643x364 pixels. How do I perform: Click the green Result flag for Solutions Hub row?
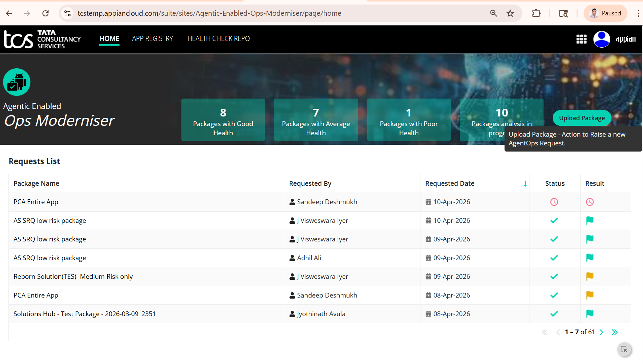pyautogui.click(x=589, y=313)
